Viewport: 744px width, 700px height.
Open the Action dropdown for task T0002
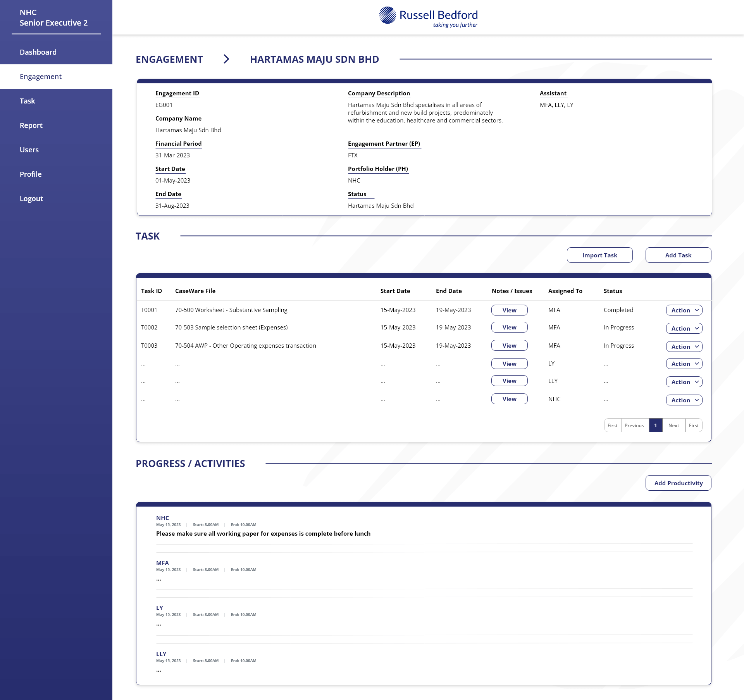click(684, 328)
